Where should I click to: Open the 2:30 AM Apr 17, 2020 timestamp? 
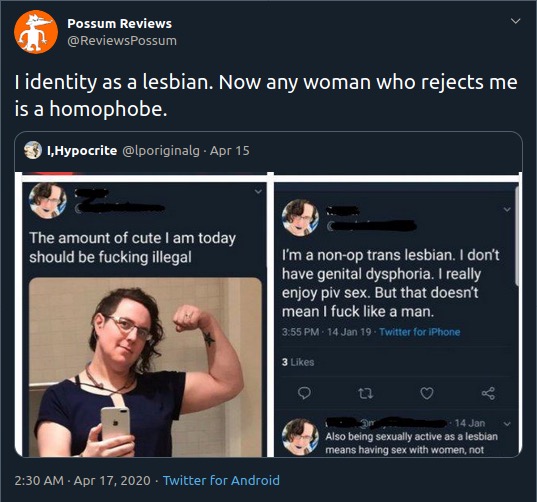(82, 480)
